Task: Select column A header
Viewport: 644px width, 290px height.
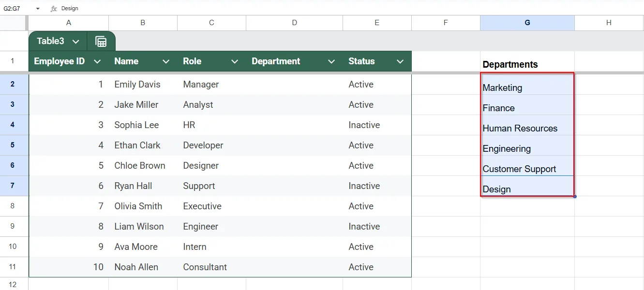Action: (69, 23)
